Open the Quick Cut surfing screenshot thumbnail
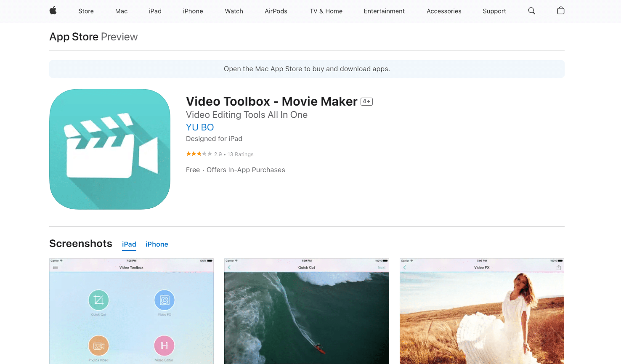This screenshot has width=621, height=364. point(307,311)
